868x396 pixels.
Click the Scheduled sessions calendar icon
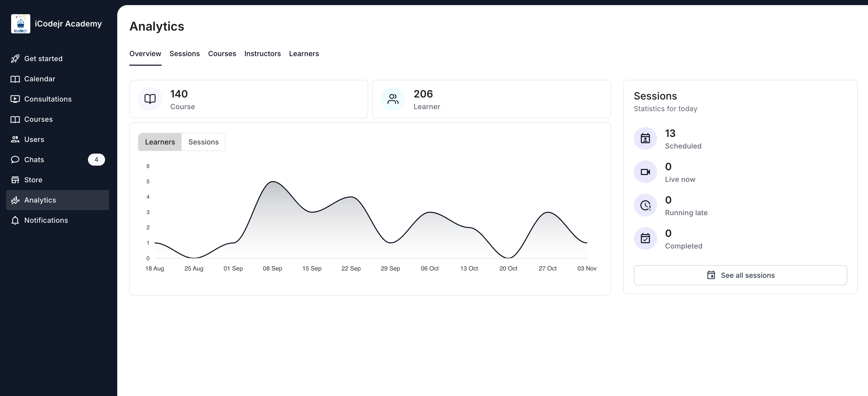tap(645, 138)
